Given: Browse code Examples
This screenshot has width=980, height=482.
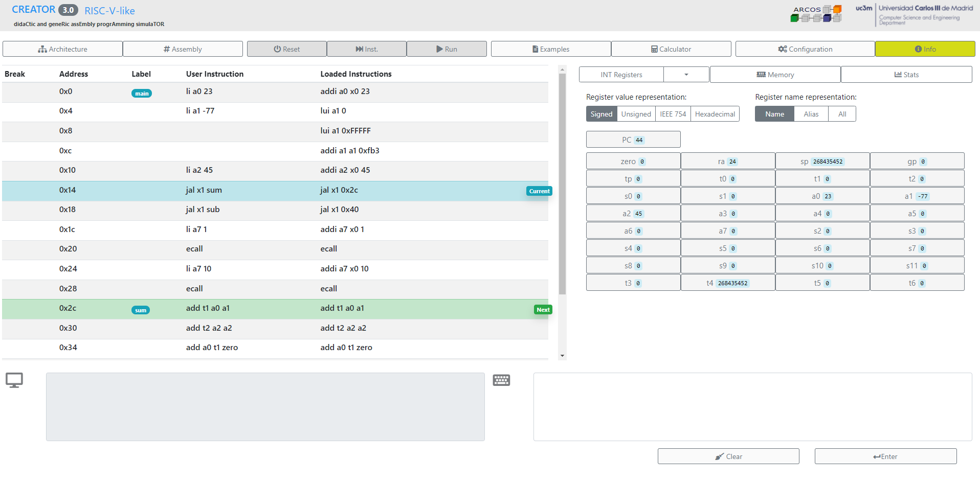Looking at the screenshot, I should point(550,49).
